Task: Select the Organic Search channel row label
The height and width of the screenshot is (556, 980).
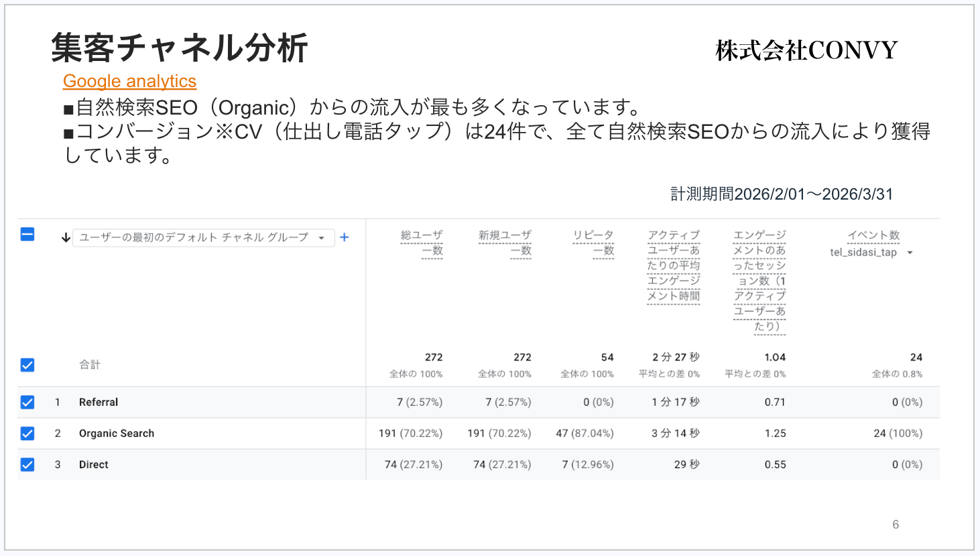Action: (117, 433)
